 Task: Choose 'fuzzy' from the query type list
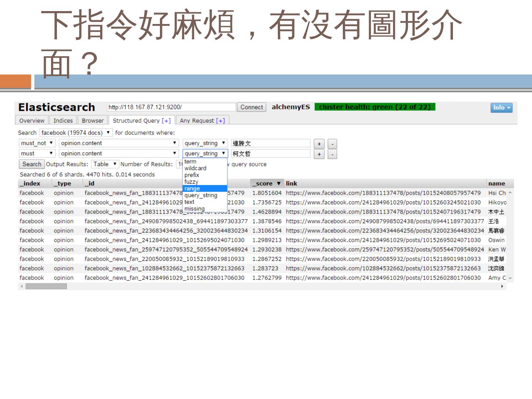(205, 182)
